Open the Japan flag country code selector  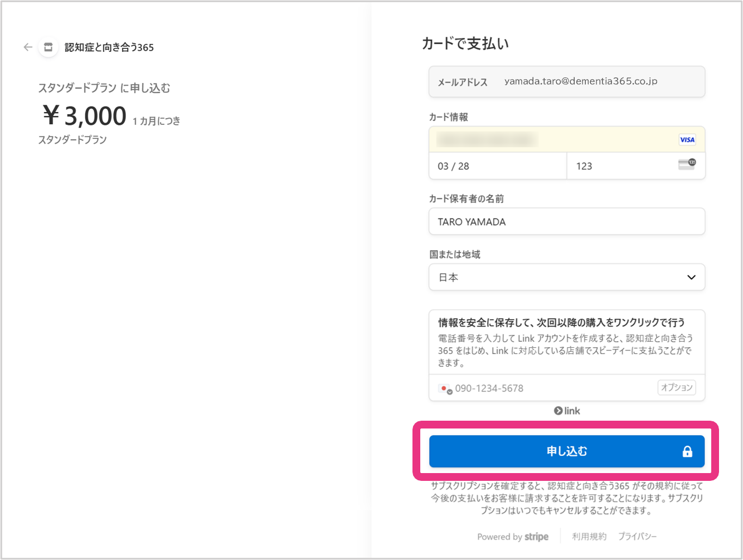point(445,389)
